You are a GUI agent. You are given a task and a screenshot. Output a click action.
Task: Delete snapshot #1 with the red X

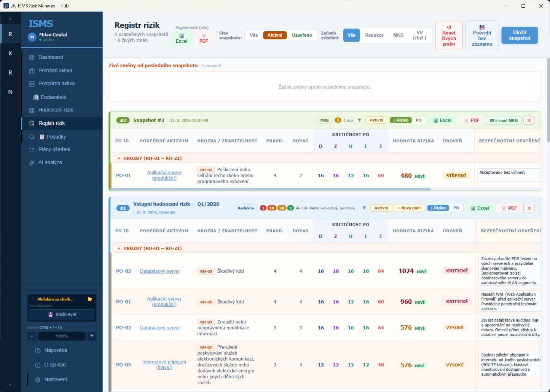529,208
